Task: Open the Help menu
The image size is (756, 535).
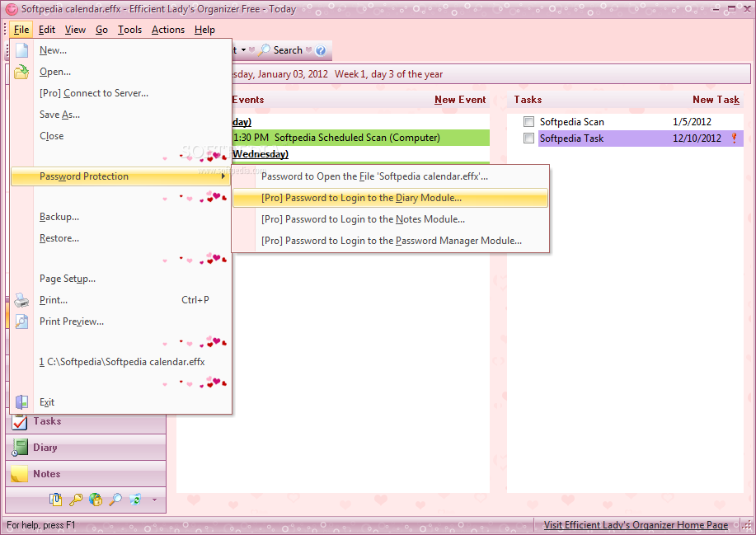Action: pyautogui.click(x=205, y=30)
